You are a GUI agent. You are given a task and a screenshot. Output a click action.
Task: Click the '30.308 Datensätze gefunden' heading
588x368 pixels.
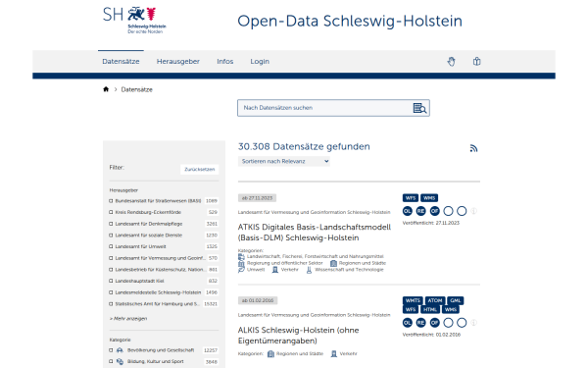point(304,146)
